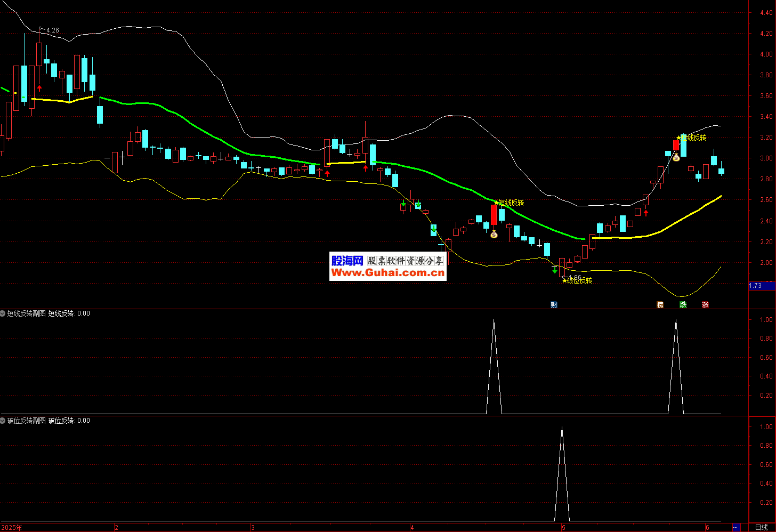The height and width of the screenshot is (532, 776).
Task: Click month 3 marker on time axis
Action: coord(253,528)
